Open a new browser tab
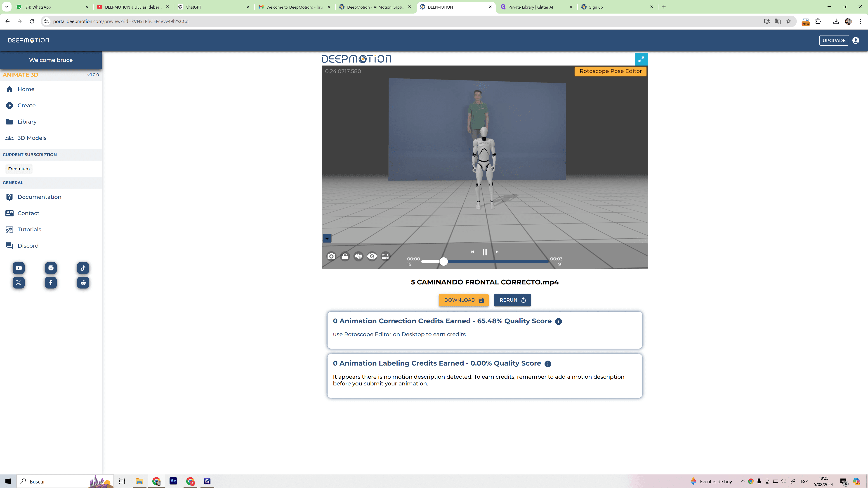868x488 pixels. (x=664, y=7)
